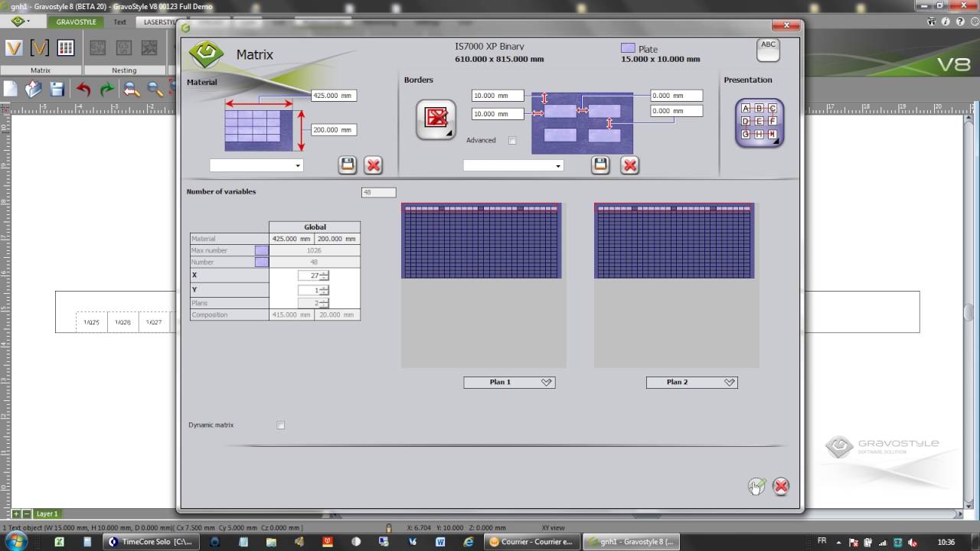Image resolution: width=980 pixels, height=551 pixels.
Task: Switch to TimeCore Solo taskbar window
Action: click(x=151, y=541)
